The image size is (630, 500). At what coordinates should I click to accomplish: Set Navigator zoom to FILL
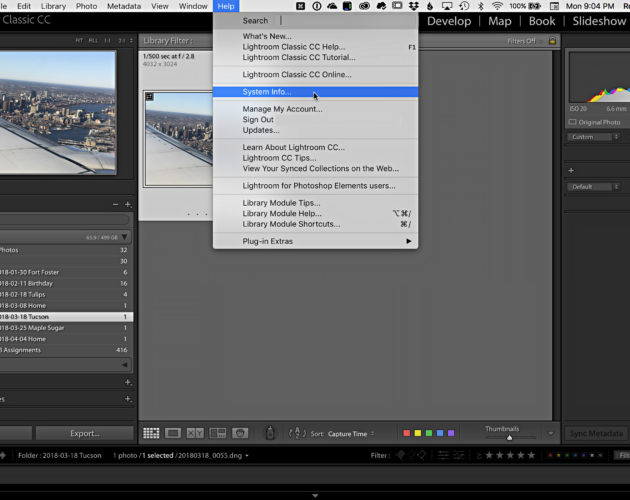click(x=93, y=41)
